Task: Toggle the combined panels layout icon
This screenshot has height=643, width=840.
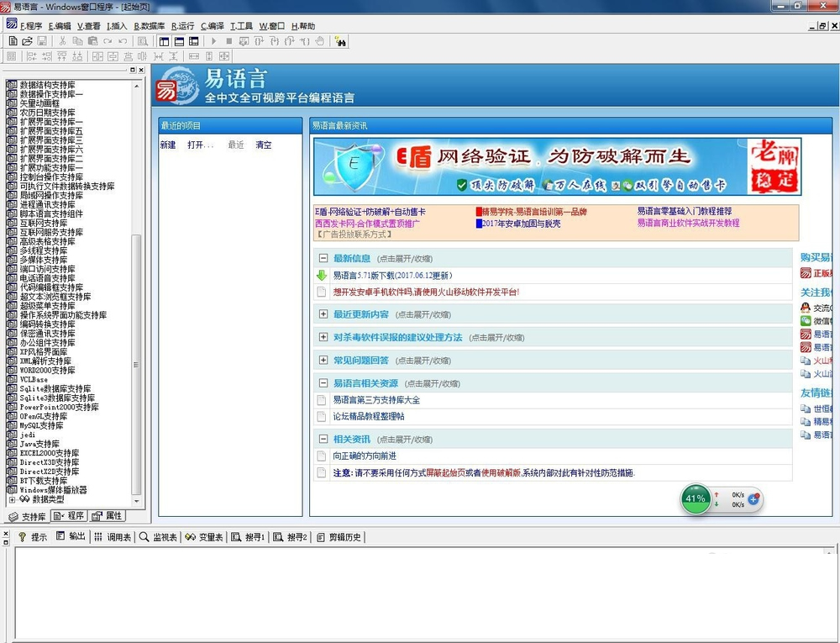Action: [x=194, y=40]
